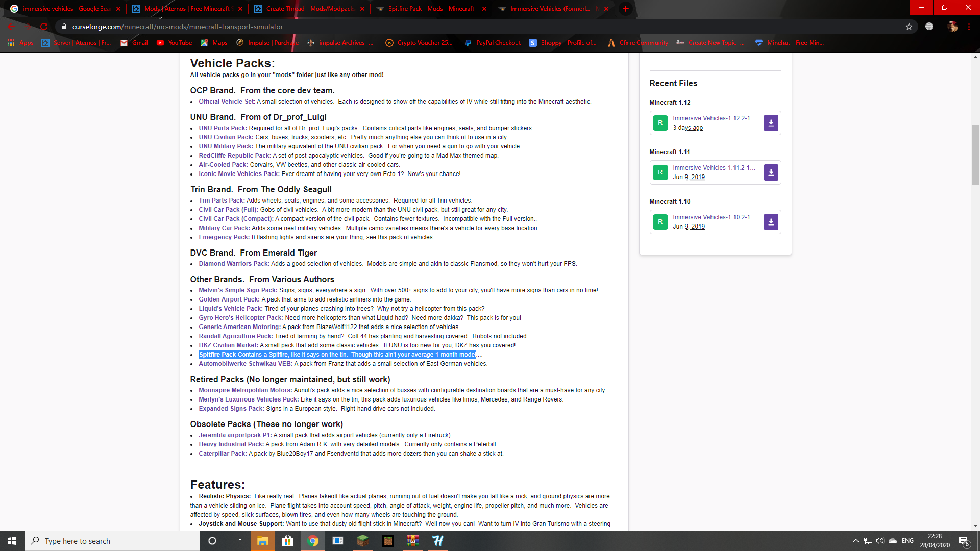This screenshot has width=980, height=551.
Task: Open Microsoft Store from taskbar
Action: [x=287, y=541]
